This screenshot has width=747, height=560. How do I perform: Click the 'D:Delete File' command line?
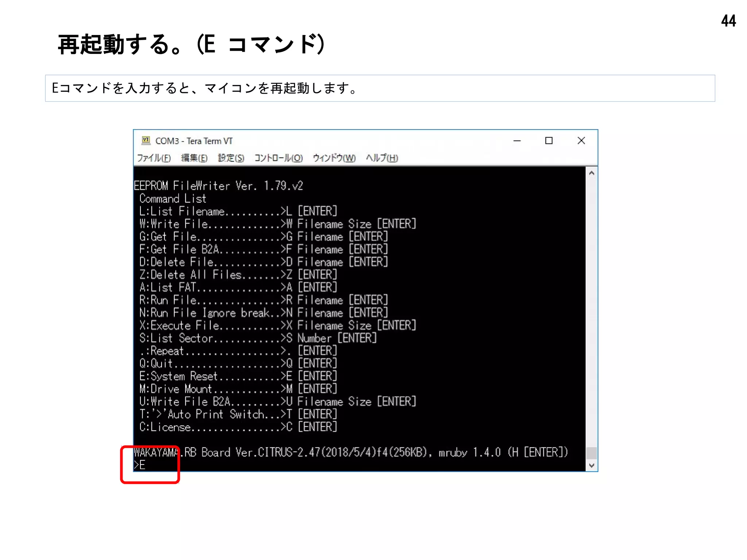click(x=264, y=262)
